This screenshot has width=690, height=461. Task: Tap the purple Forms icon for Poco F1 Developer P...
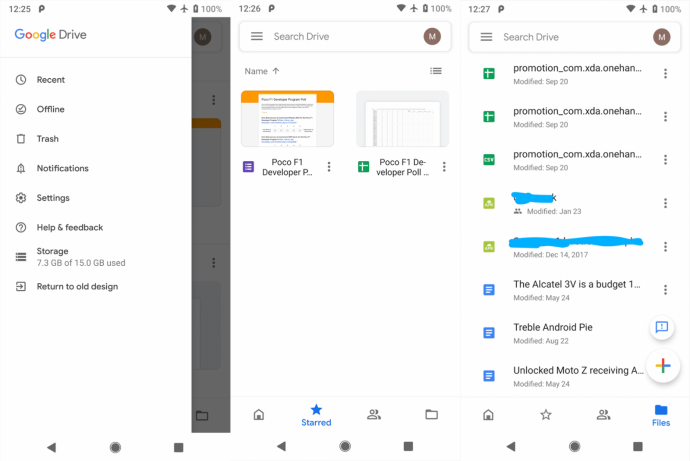[248, 167]
